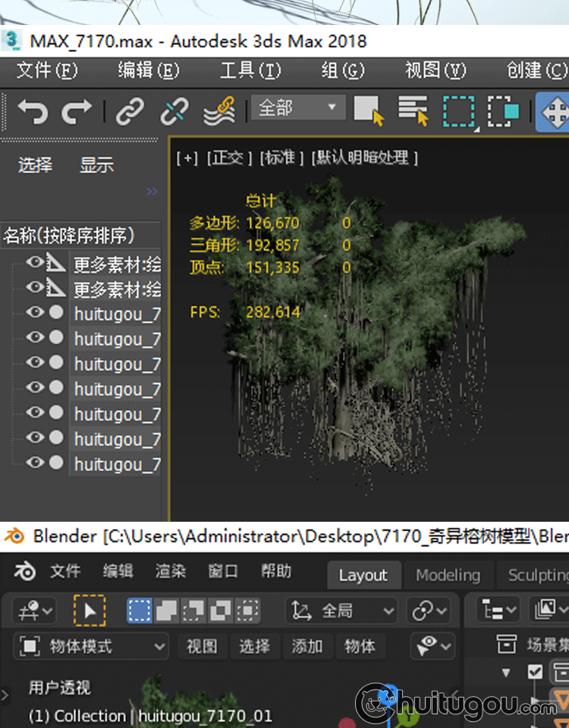Uncheck the collection checkbox in Blender outliner
The height and width of the screenshot is (728, 569).
(535, 672)
